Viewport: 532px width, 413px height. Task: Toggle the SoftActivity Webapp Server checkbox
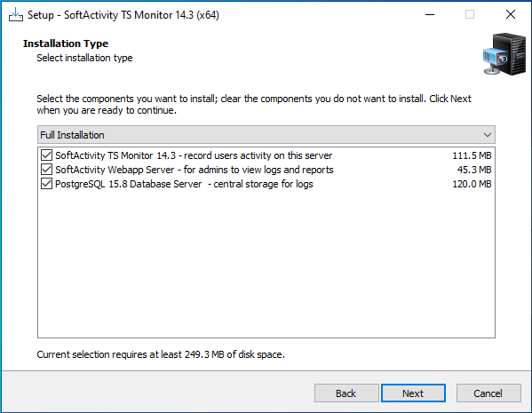tap(46, 170)
